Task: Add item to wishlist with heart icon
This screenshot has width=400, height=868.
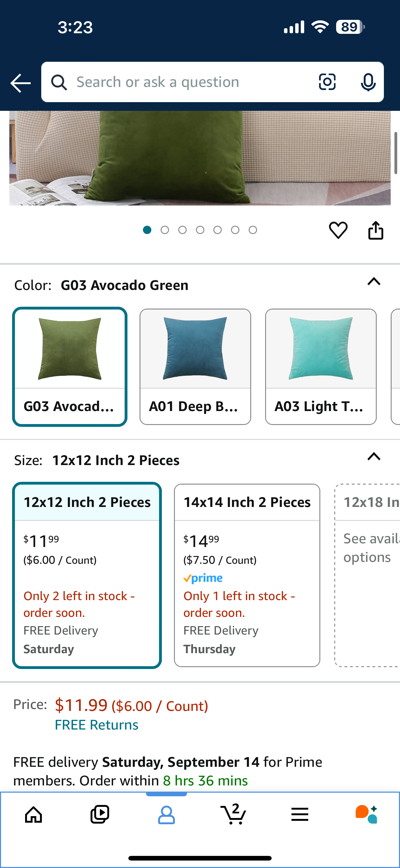Action: [339, 229]
